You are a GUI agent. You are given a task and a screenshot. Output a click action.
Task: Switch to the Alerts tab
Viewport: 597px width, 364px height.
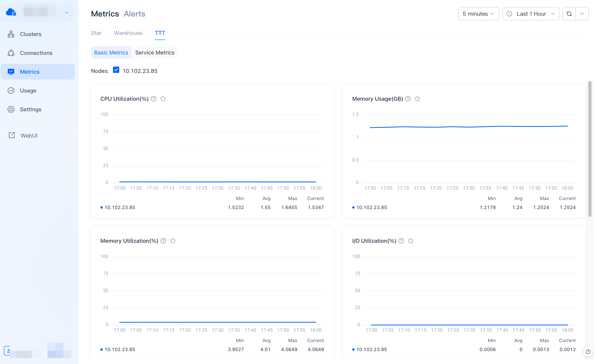pos(134,14)
